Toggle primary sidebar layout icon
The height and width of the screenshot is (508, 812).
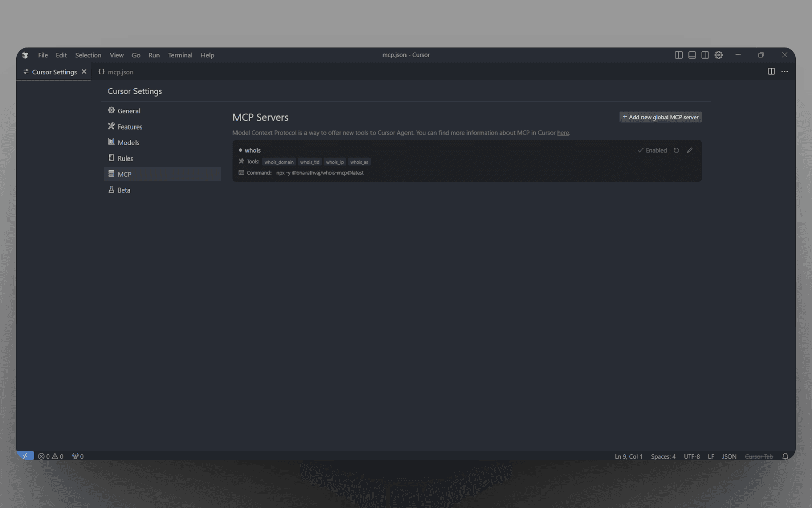[679, 55]
